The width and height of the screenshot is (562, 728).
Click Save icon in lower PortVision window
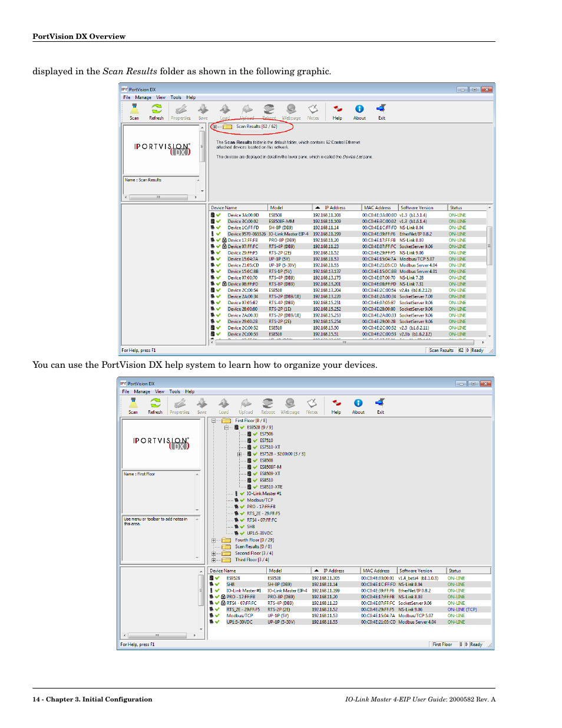202,406
